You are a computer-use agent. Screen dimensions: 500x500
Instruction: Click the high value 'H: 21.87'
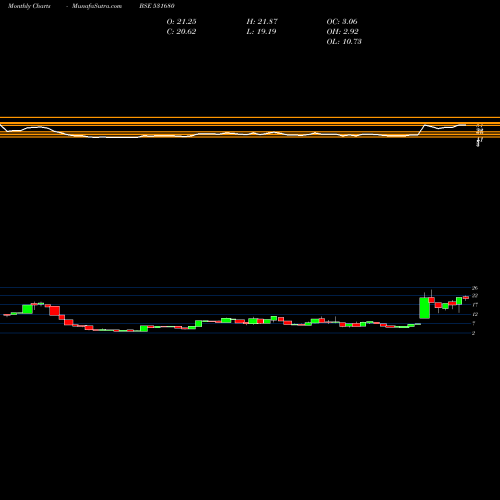tap(262, 22)
